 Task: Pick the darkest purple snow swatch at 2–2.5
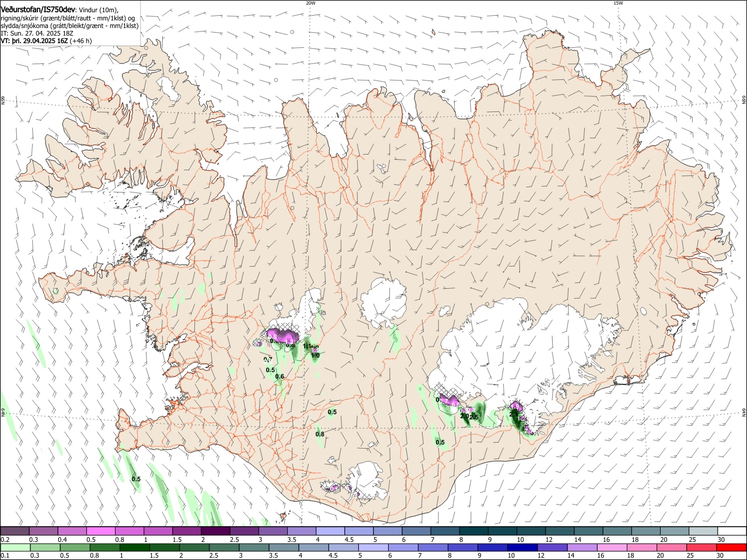[x=215, y=531]
